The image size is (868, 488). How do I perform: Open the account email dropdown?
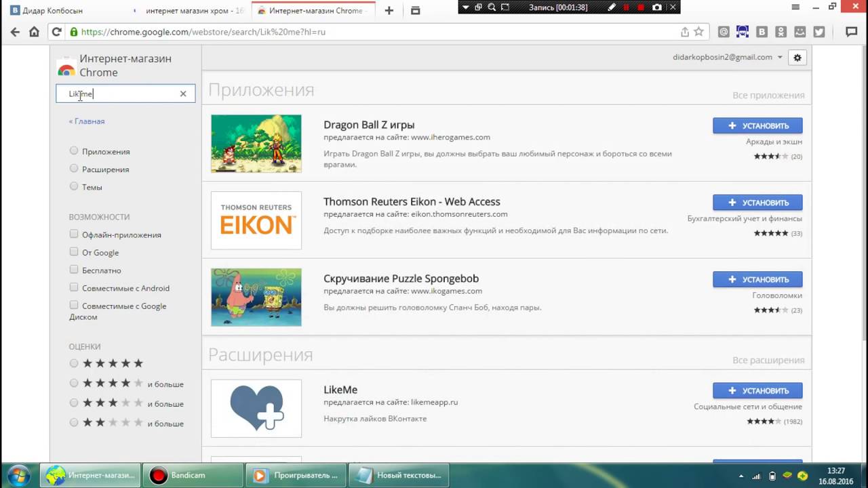click(728, 58)
